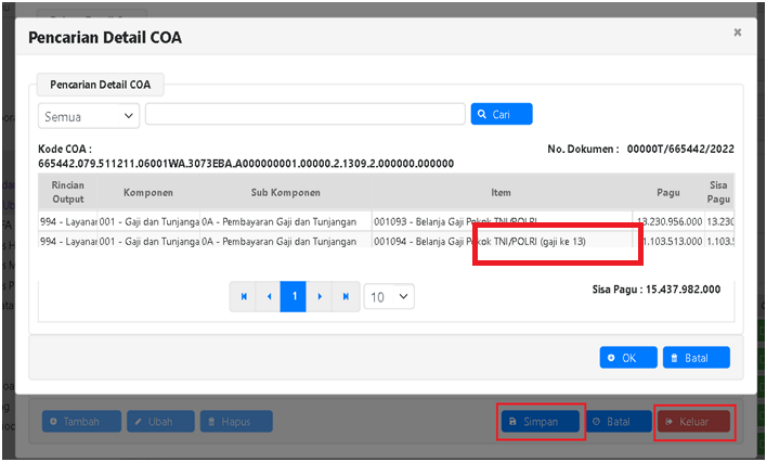This screenshot has height=462, width=767.
Task: Click the Ubah edit button
Action: [x=159, y=422]
